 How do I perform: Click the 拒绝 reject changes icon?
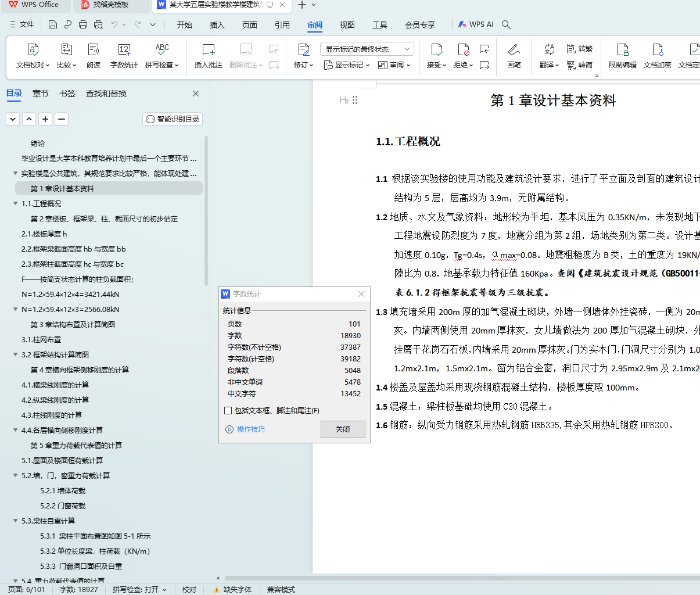point(463,50)
